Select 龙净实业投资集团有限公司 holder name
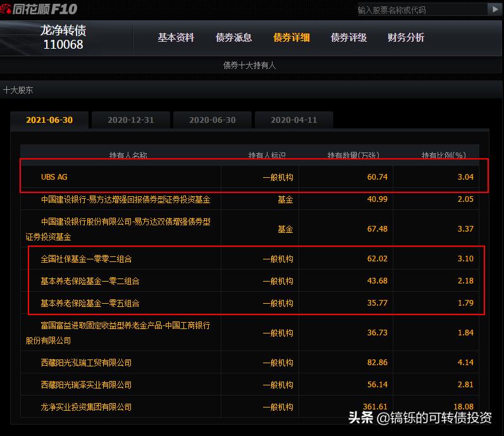504x436 pixels. (86, 407)
